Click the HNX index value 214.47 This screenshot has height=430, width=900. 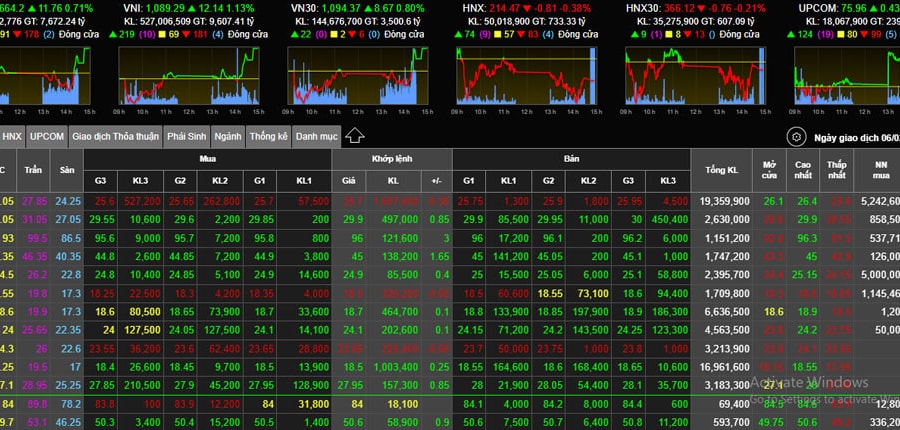click(504, 9)
